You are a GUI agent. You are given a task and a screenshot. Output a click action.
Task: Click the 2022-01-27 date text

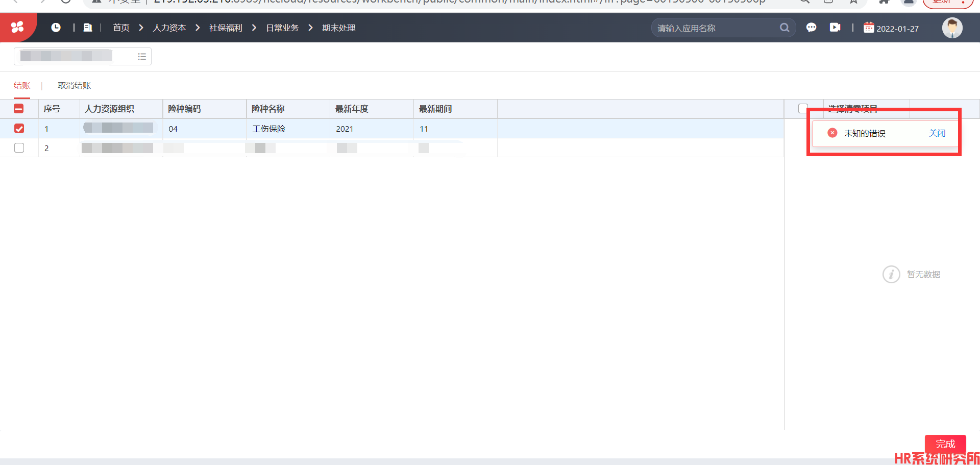tap(897, 29)
